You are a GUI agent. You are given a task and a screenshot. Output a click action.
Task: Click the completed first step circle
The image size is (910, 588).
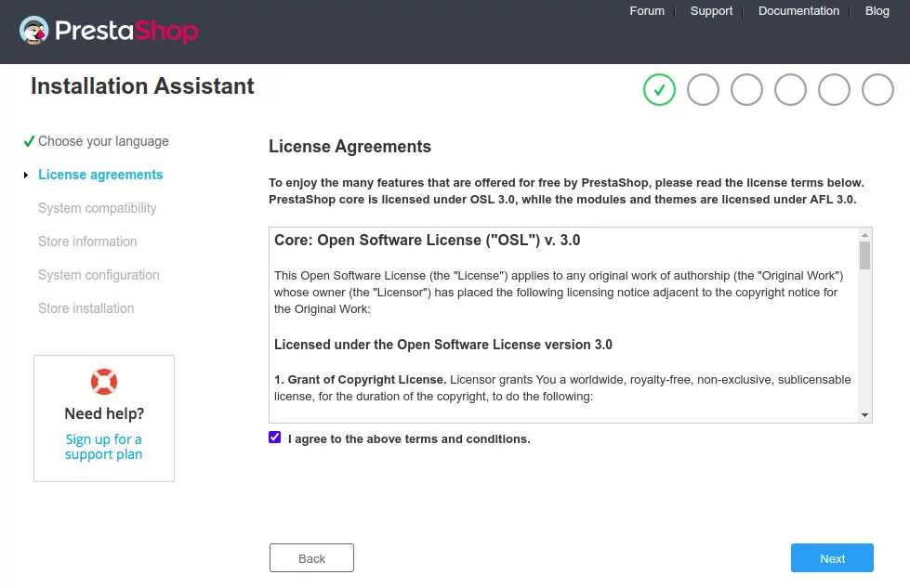point(659,90)
